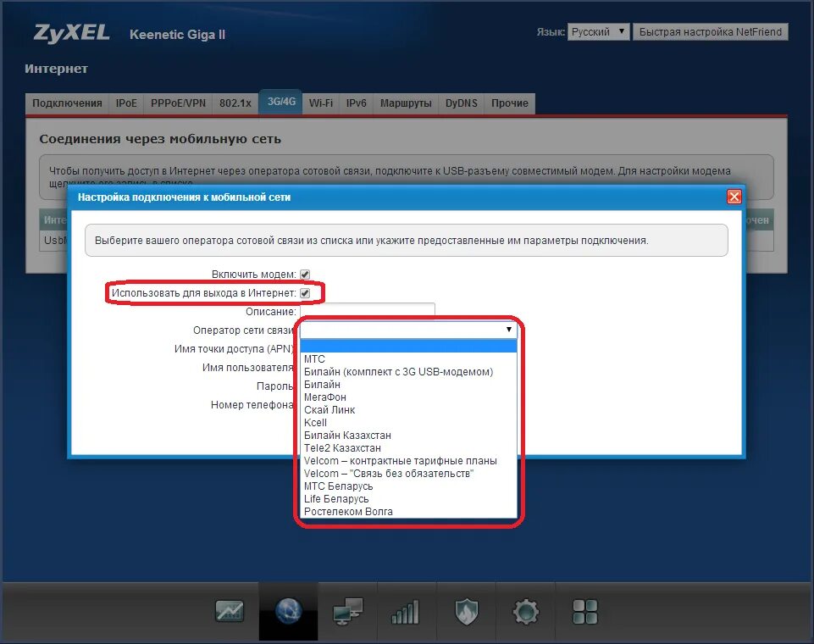This screenshot has height=644, width=814.
Task: Choose 'Скай Линк' operator option
Action: pos(408,410)
